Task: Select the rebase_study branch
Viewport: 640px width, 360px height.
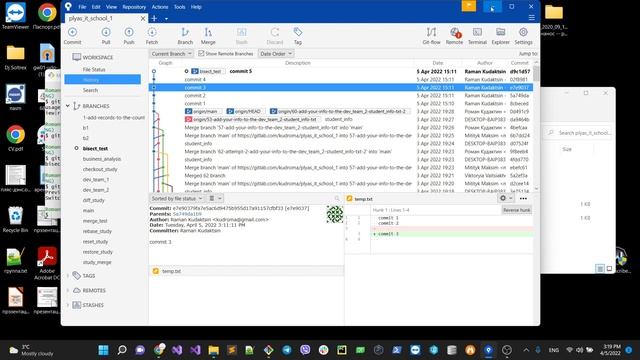Action: tap(97, 231)
